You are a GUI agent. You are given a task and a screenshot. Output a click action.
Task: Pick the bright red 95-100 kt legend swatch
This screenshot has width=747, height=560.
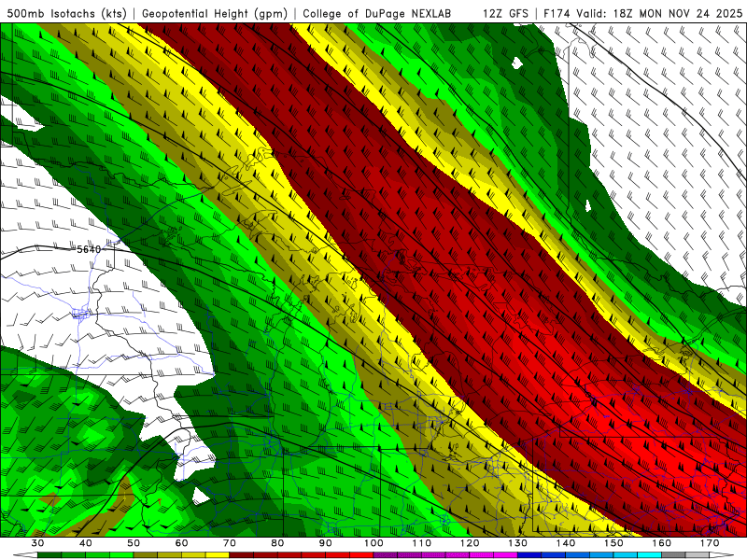(361, 555)
